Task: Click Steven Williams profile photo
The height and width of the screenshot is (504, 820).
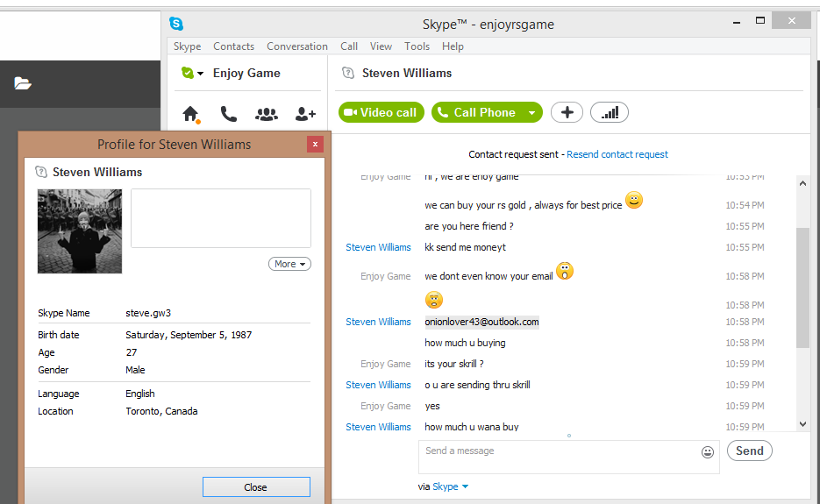Action: (80, 231)
